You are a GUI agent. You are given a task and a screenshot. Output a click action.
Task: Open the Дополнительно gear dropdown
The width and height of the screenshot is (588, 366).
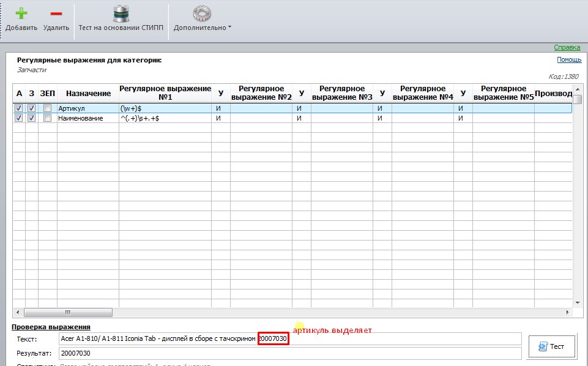pos(202,18)
